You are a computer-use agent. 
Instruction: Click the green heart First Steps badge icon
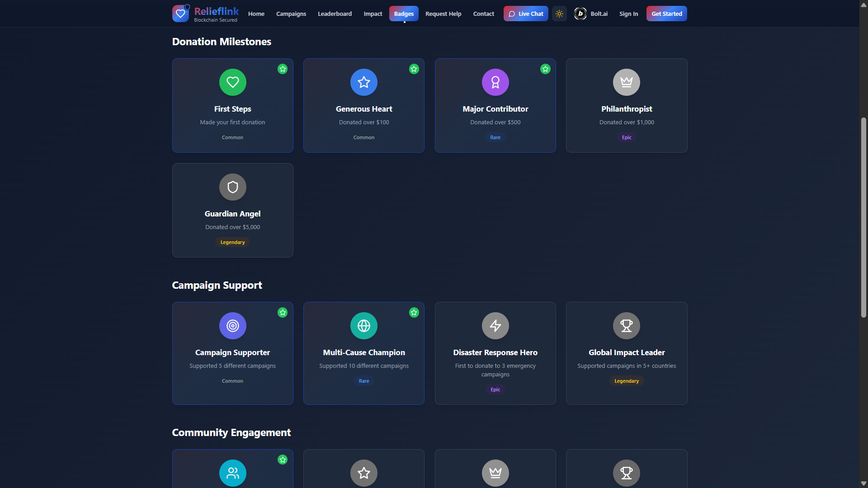tap(232, 82)
